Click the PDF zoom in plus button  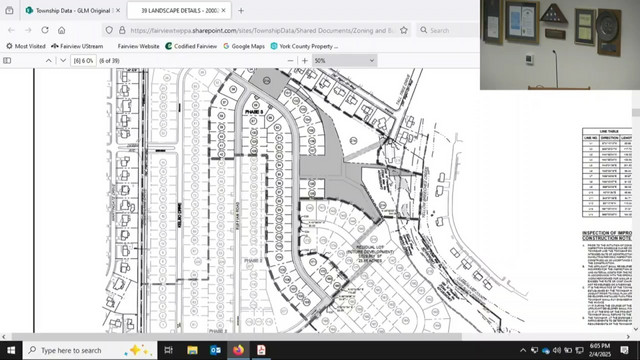304,60
